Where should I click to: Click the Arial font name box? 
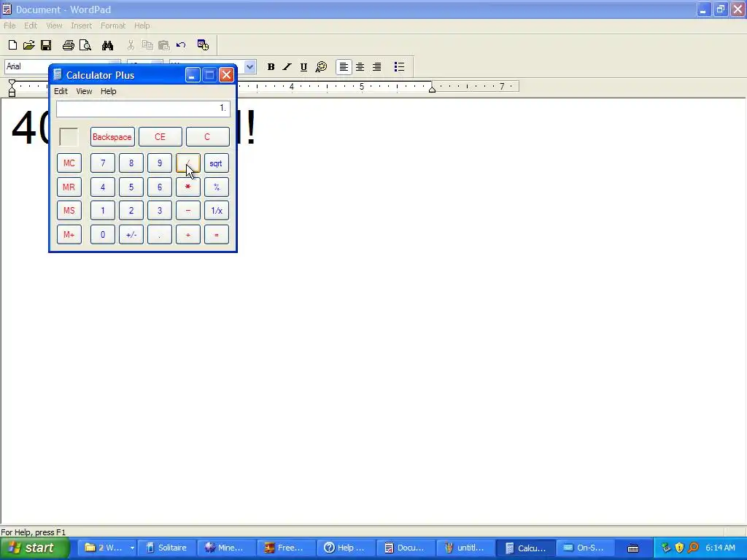(28, 66)
